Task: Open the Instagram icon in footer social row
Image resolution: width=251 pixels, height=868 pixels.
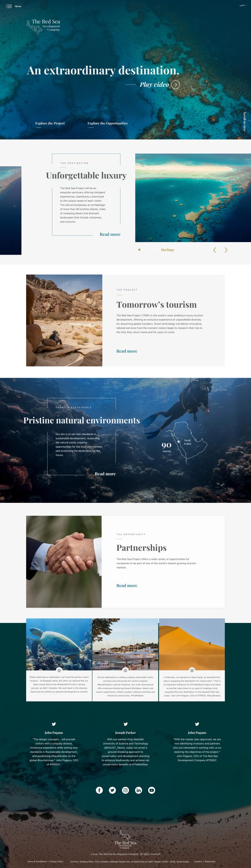Action: [x=125, y=790]
